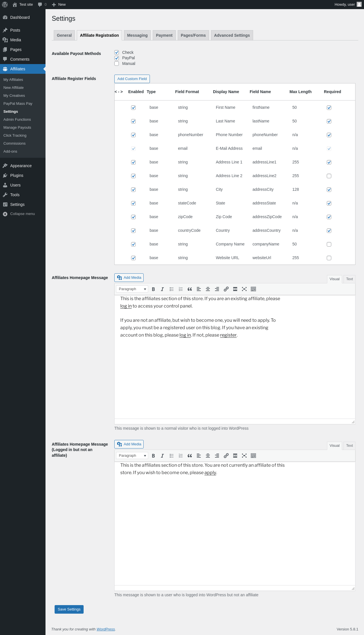The height and width of the screenshot is (635, 364).
Task: Toggle Enabled checkbox for First Name field
Action: [x=133, y=108]
